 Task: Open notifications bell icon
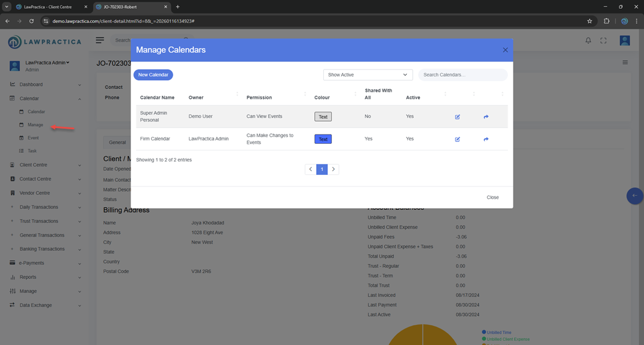pos(588,40)
